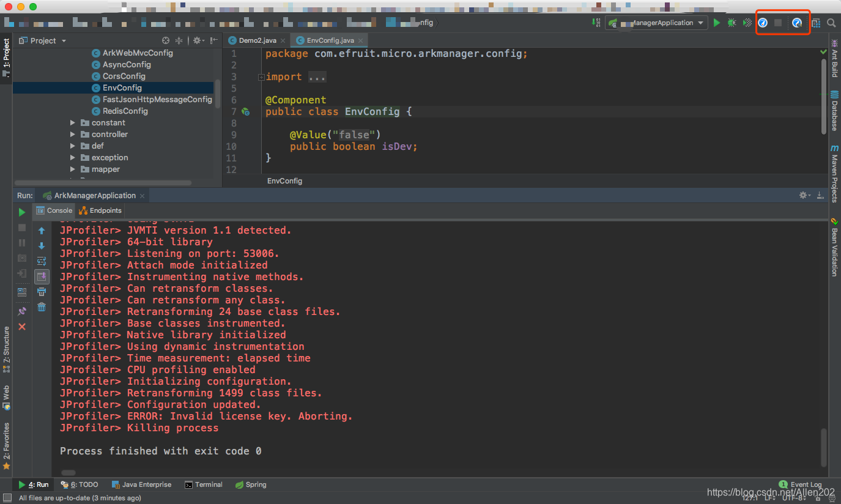Open the Event Log

(x=801, y=484)
